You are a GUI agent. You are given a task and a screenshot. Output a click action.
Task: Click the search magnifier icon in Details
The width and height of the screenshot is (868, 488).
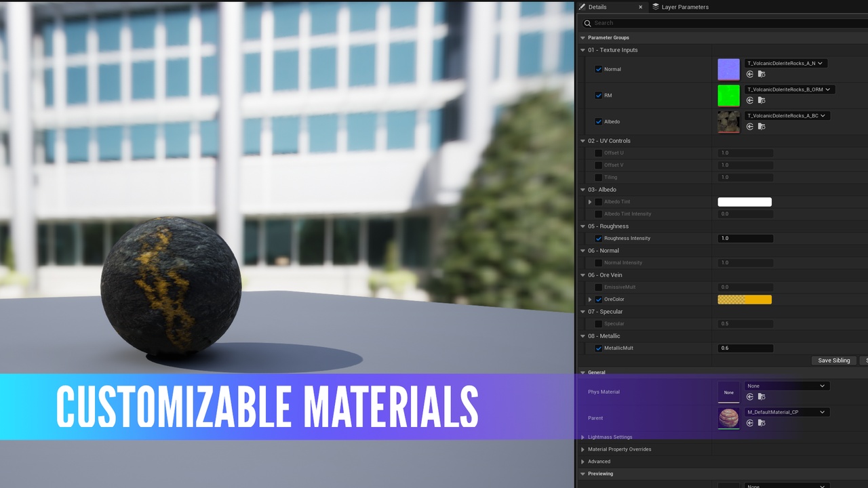[x=587, y=23]
